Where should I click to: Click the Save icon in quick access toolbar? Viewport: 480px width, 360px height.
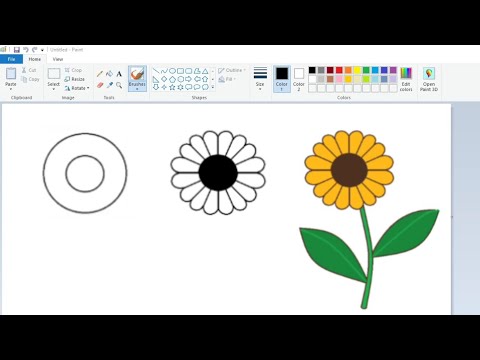[x=17, y=50]
